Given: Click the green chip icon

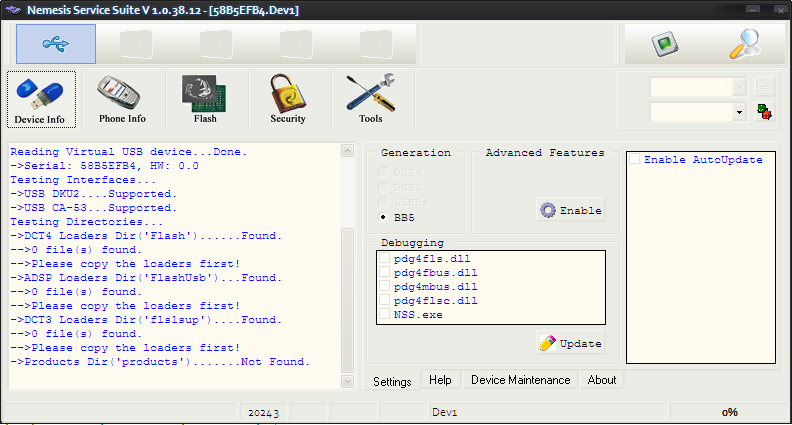Looking at the screenshot, I should pyautogui.click(x=665, y=44).
